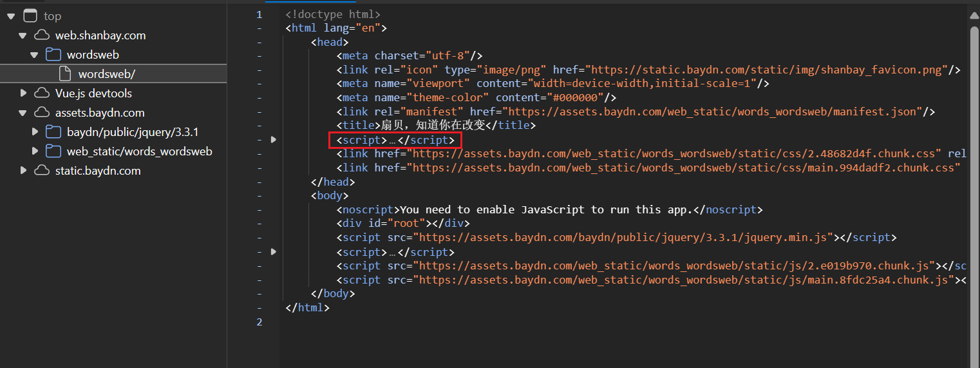Click the cloud icon beside web.shanbay.com
Viewport: 980px width, 368px height.
click(42, 35)
